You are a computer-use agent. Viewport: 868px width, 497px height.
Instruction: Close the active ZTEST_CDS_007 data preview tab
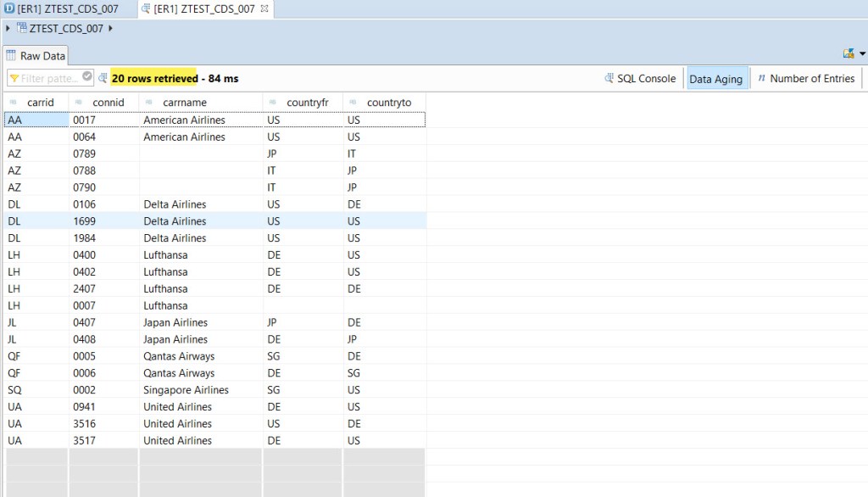point(264,8)
